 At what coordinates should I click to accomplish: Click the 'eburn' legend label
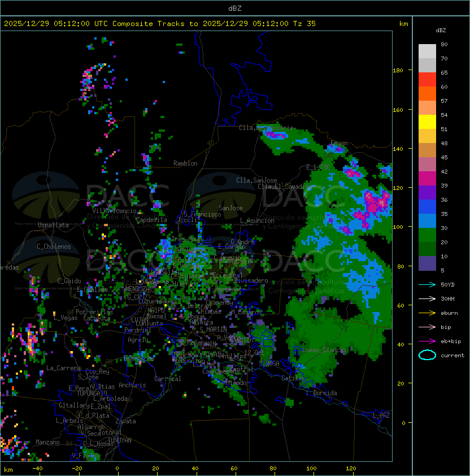449,313
